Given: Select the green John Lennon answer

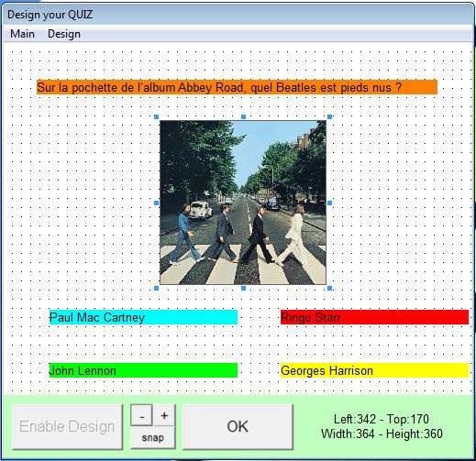Looking at the screenshot, I should [143, 370].
